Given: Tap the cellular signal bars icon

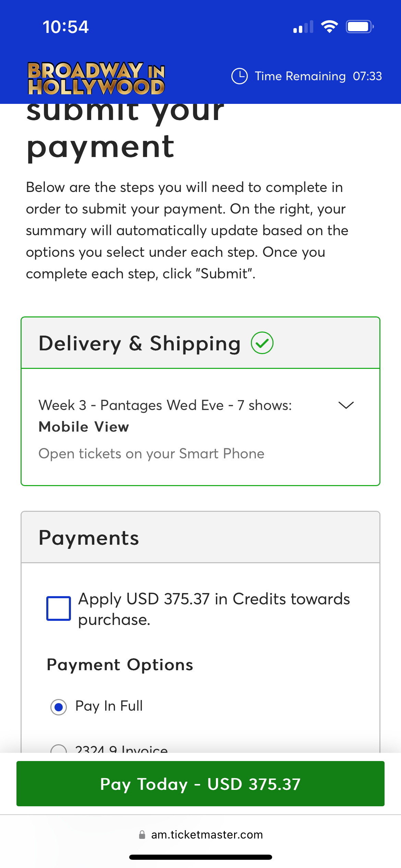Looking at the screenshot, I should (x=303, y=27).
